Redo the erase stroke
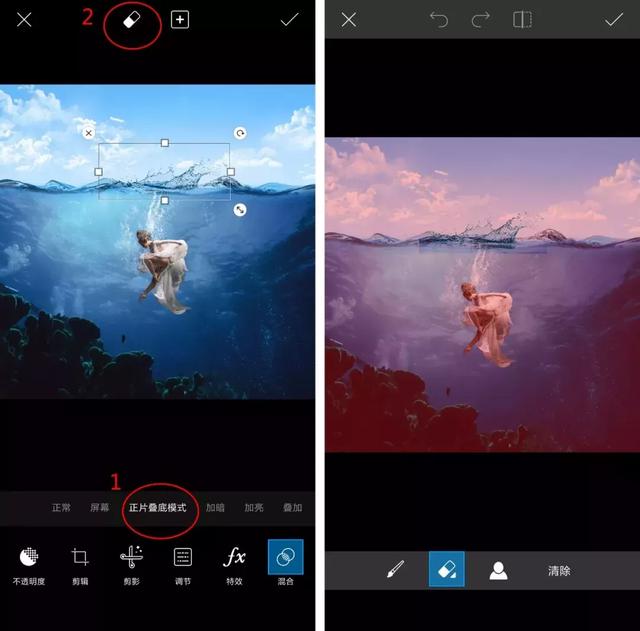This screenshot has width=640, height=631. point(481,19)
